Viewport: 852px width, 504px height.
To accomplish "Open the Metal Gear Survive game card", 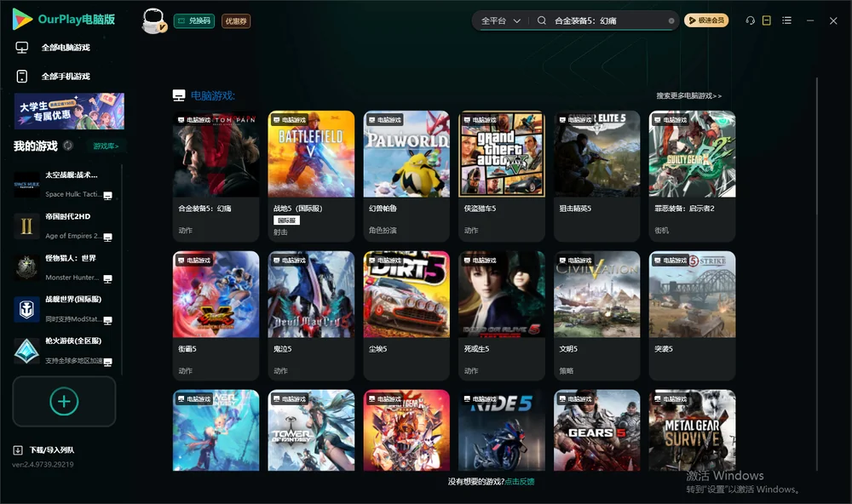I will (692, 430).
